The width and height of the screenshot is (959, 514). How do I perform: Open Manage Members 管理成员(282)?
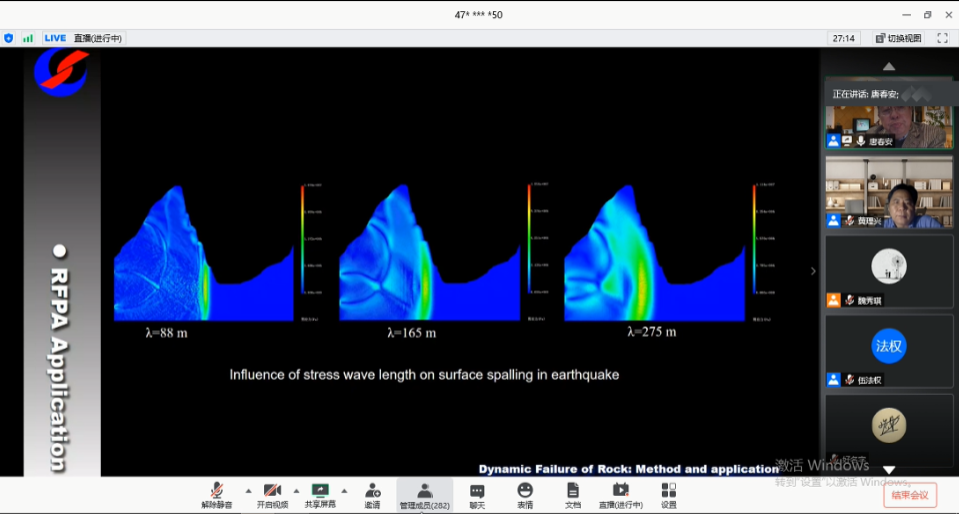click(424, 494)
